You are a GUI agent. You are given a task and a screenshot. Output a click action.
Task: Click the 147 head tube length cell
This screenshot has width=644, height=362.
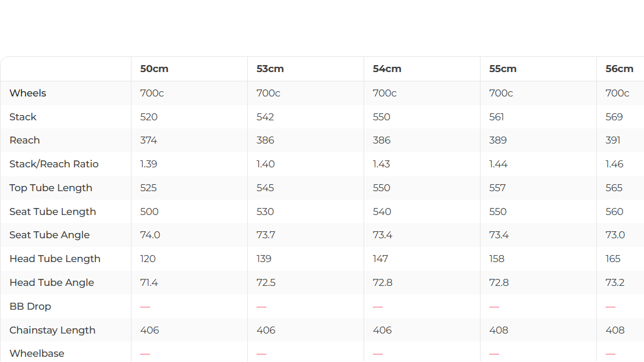[x=380, y=259]
